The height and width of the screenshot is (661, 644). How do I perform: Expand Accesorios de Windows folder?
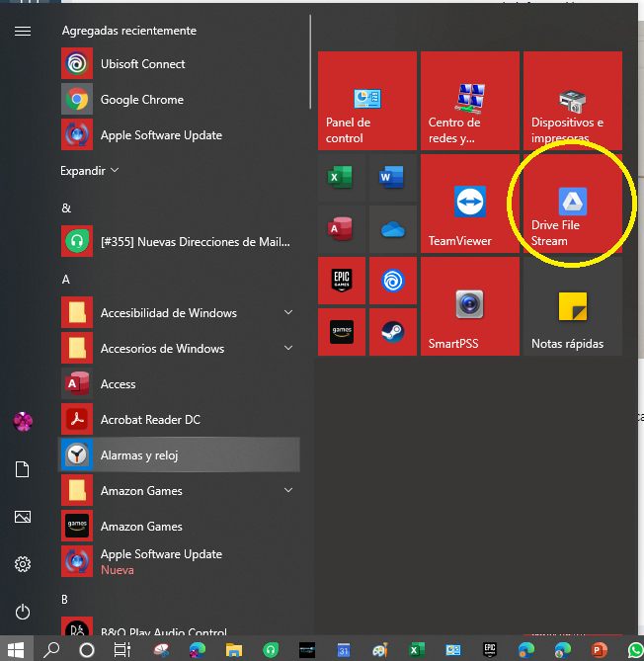[288, 348]
